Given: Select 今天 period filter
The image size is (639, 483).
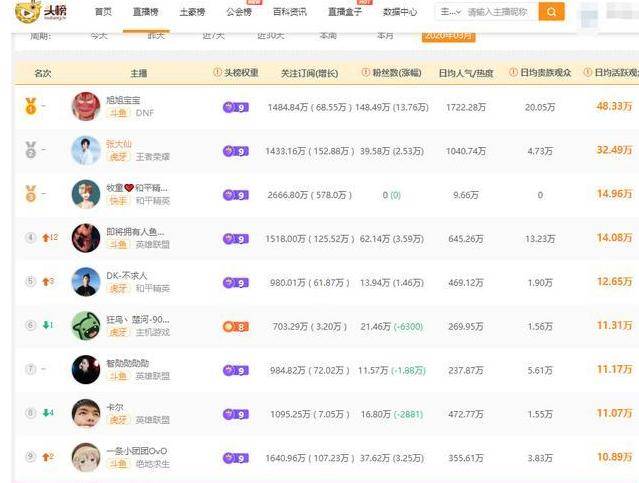Looking at the screenshot, I should click(99, 35).
